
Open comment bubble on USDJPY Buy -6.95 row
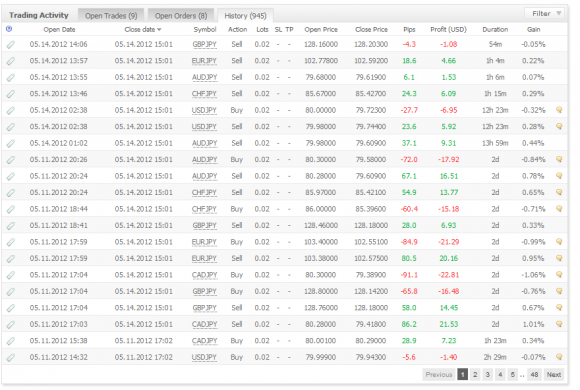point(559,110)
